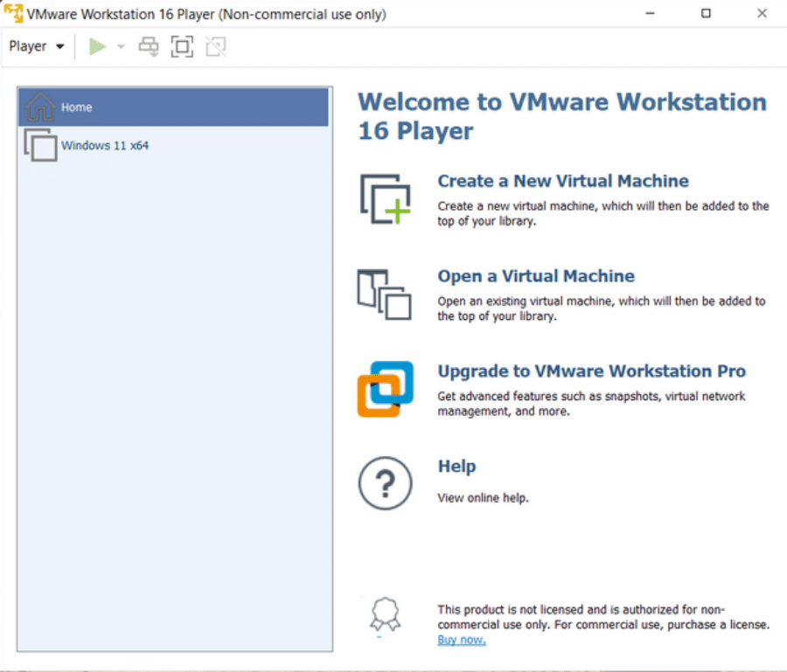Click the Help heading text
This screenshot has height=672, width=787.
(456, 467)
